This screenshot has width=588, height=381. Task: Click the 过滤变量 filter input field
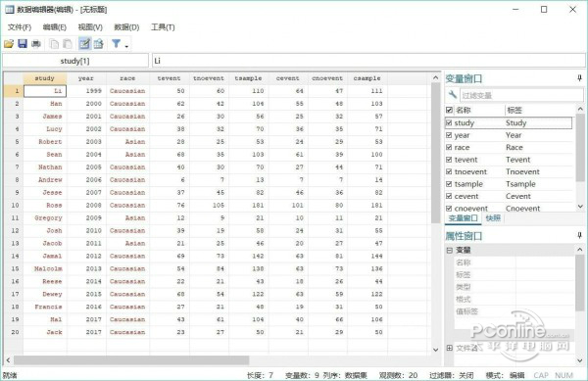pos(521,95)
